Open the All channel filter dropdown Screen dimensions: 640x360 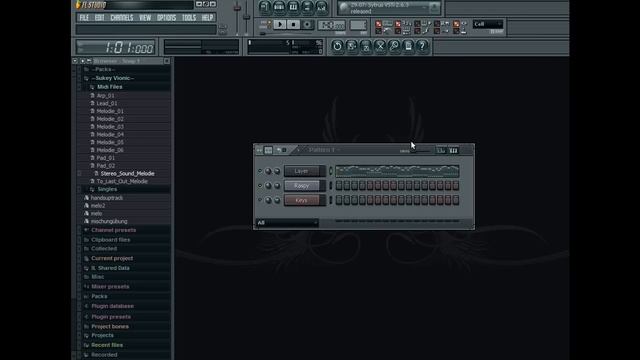point(287,223)
